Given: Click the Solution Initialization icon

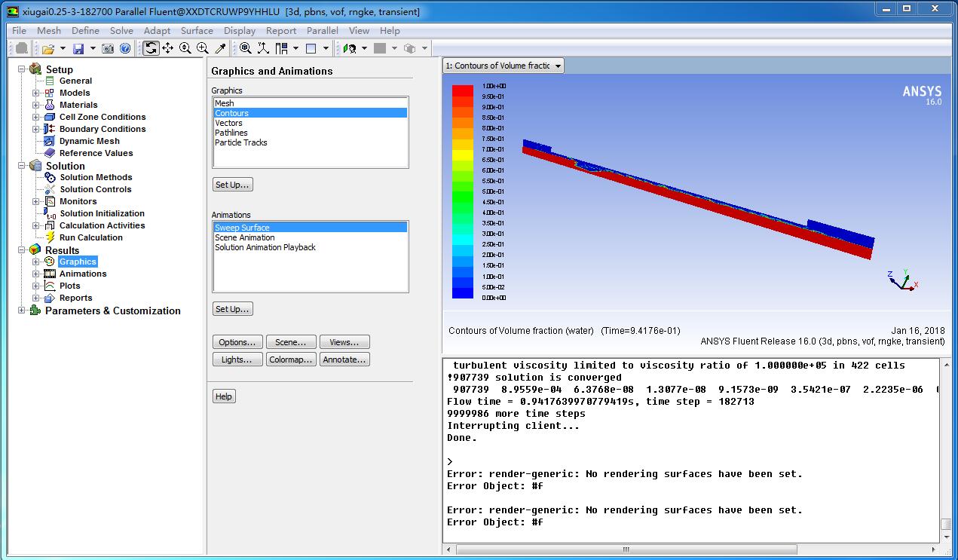Looking at the screenshot, I should click(x=50, y=213).
